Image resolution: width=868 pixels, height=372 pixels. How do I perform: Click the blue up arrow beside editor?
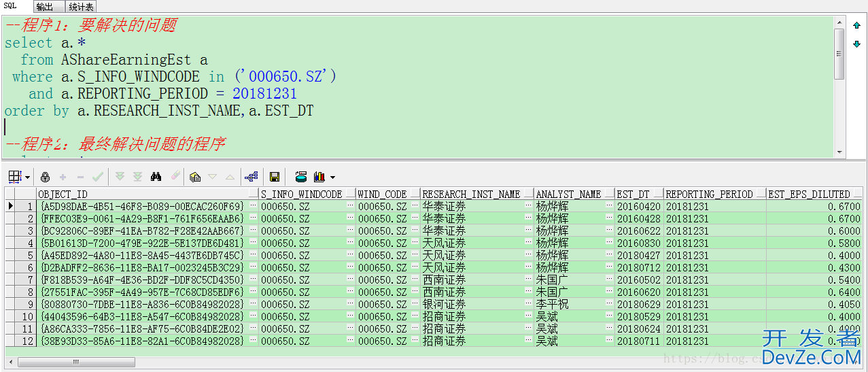click(856, 26)
